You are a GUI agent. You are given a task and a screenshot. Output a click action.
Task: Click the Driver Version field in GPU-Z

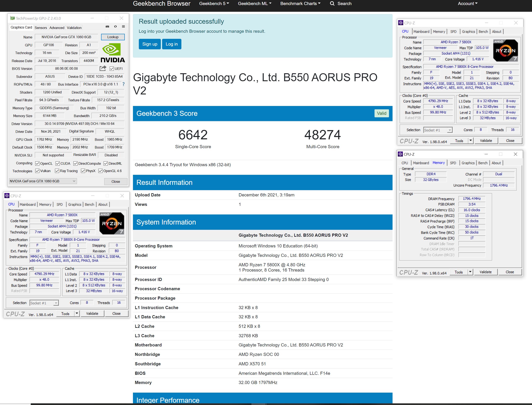click(79, 124)
